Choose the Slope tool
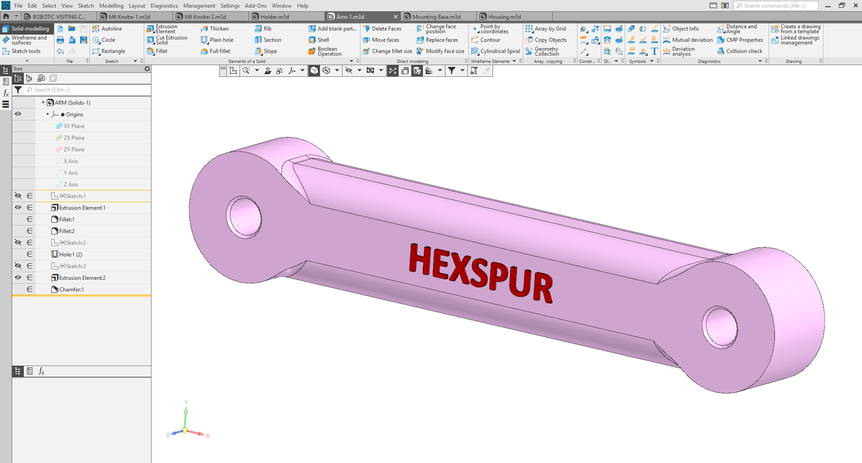The height and width of the screenshot is (463, 862). [266, 51]
